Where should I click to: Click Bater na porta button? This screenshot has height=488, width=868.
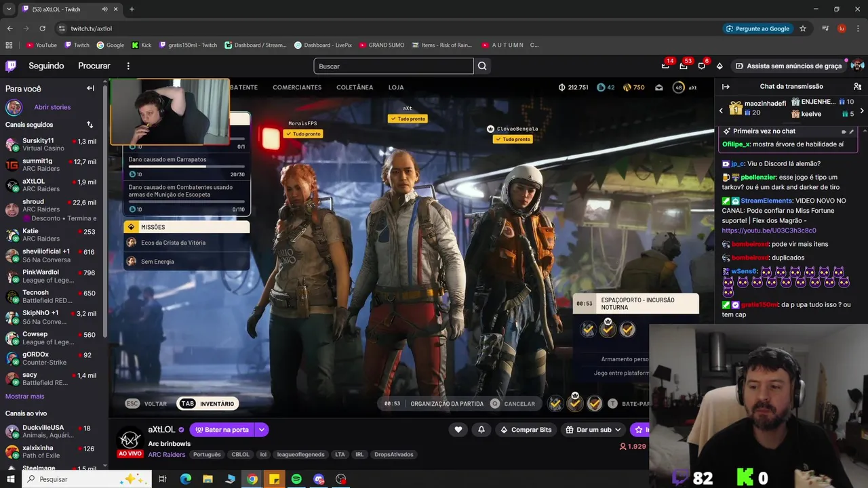[222, 430]
